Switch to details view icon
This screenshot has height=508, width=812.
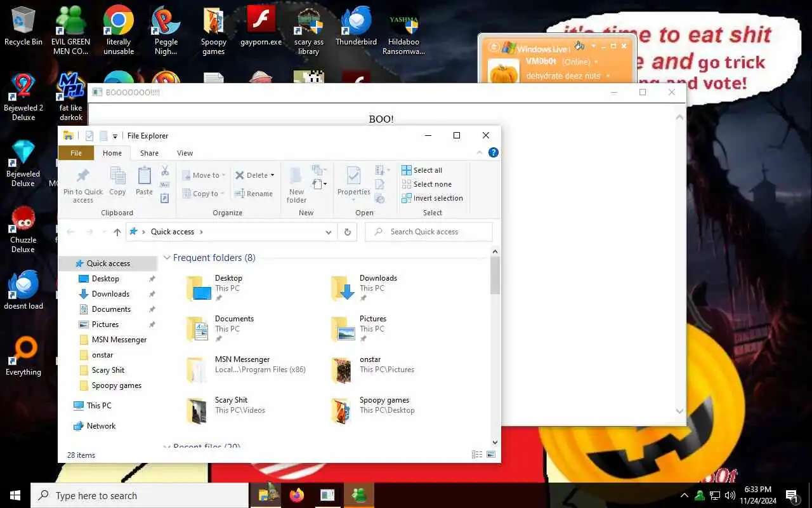477,455
